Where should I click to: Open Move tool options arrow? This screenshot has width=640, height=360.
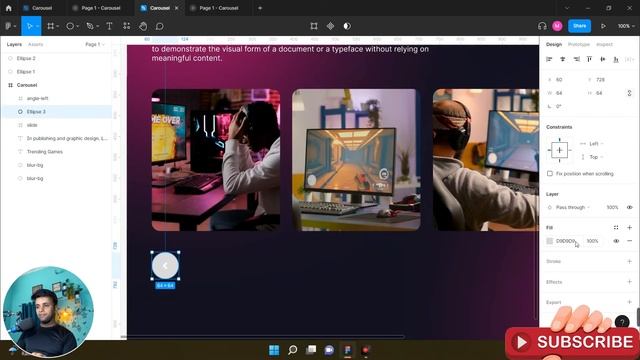pos(37,27)
